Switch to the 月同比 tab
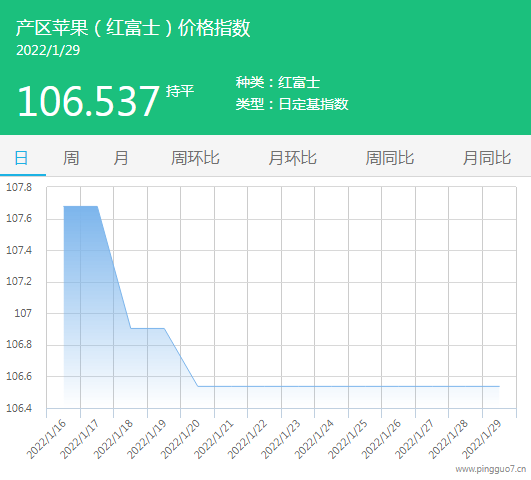Viewport: 531px width, 480px height. click(x=487, y=158)
